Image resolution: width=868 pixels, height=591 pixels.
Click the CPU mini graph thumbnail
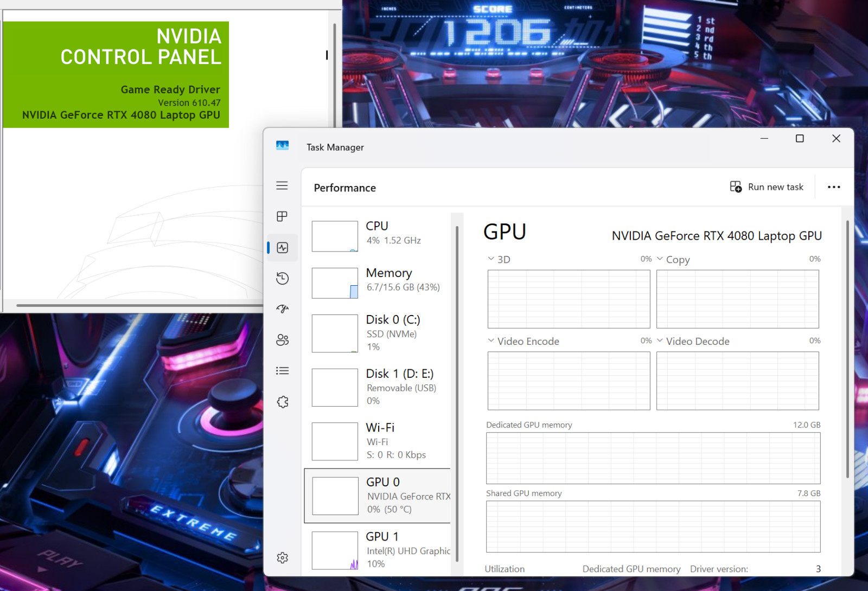click(335, 236)
